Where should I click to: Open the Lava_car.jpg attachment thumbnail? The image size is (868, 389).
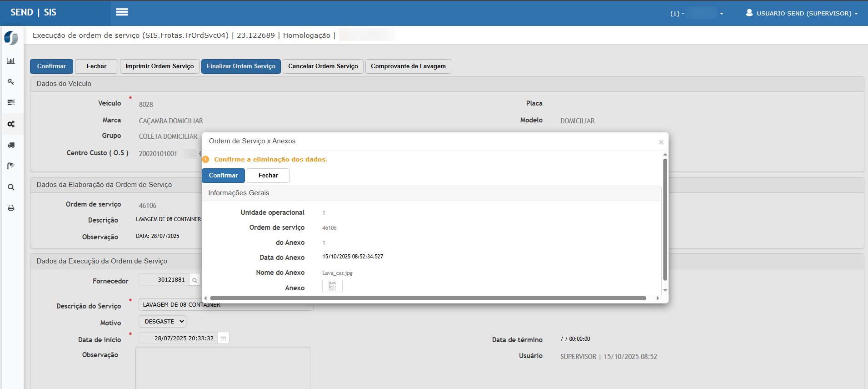coord(332,286)
